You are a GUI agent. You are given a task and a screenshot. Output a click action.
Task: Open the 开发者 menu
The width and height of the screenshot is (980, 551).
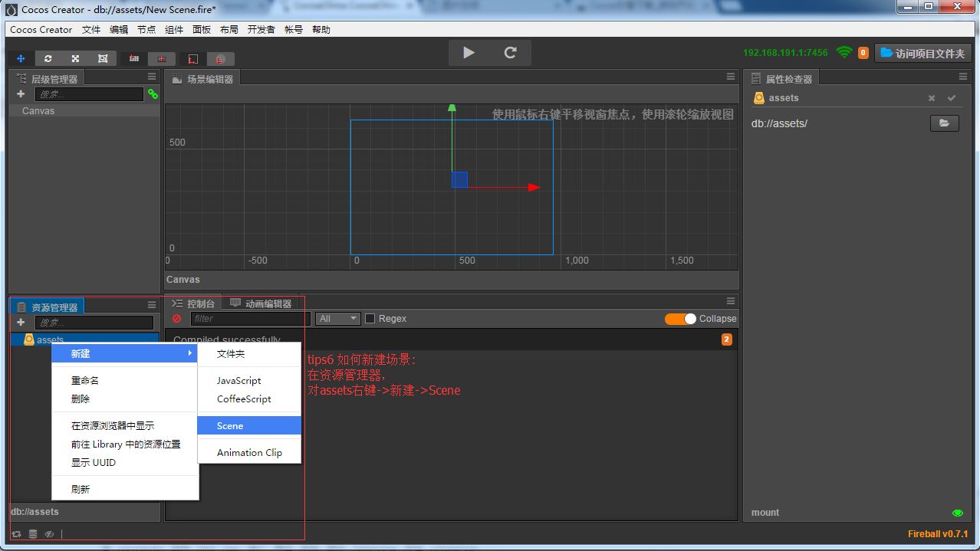pyautogui.click(x=261, y=30)
